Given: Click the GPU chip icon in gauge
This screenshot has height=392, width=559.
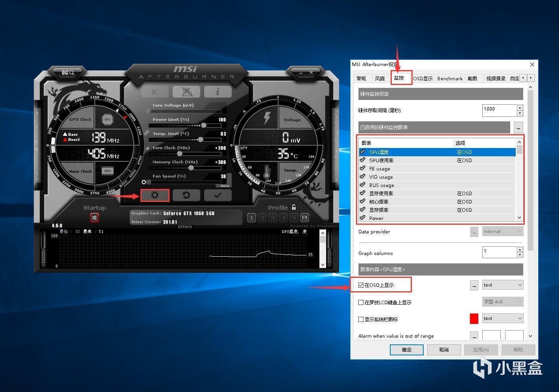Looking at the screenshot, I should (x=107, y=119).
